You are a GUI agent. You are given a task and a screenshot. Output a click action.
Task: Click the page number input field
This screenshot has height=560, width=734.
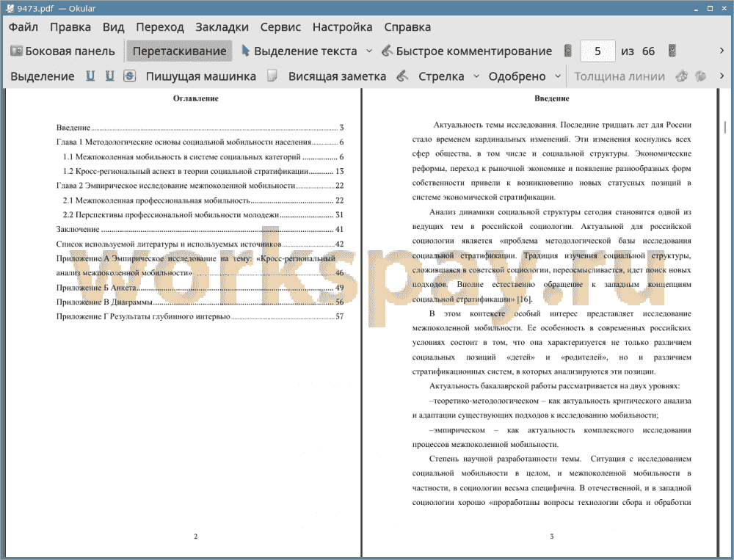point(597,51)
